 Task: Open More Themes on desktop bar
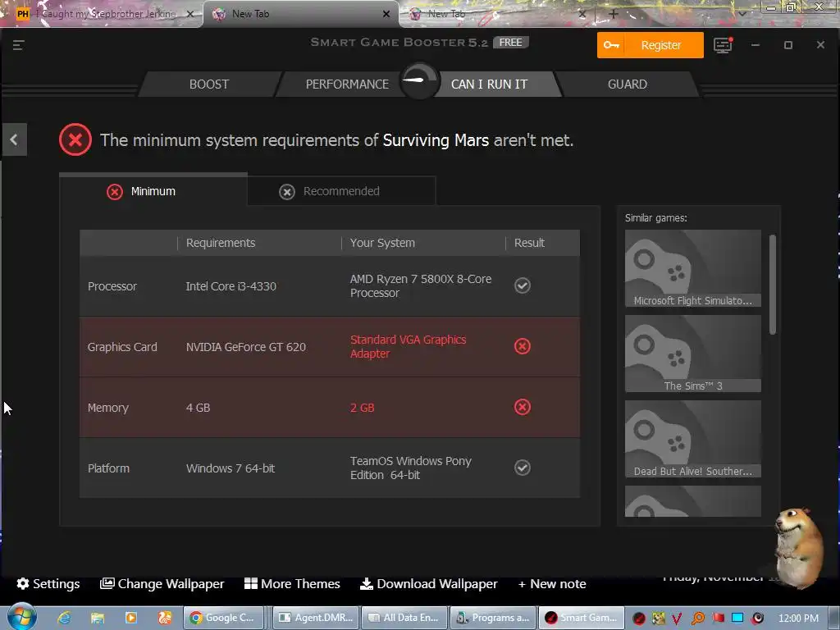(x=292, y=583)
